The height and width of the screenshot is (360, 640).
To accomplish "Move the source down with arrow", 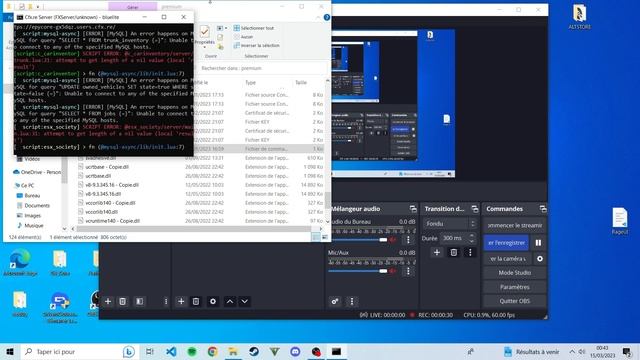I will pyautogui.click(x=244, y=302).
